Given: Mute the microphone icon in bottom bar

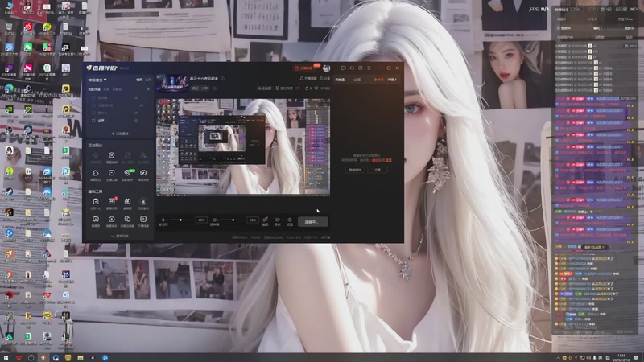Looking at the screenshot, I should tap(163, 220).
